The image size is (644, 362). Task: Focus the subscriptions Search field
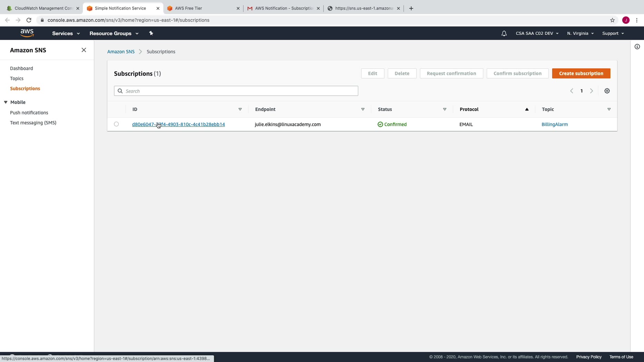[x=236, y=91]
